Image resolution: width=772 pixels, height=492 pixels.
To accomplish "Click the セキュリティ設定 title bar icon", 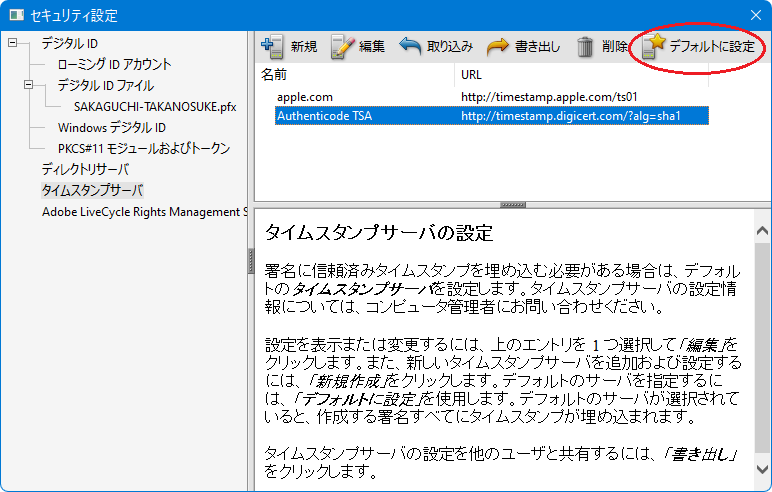I will click(17, 15).
